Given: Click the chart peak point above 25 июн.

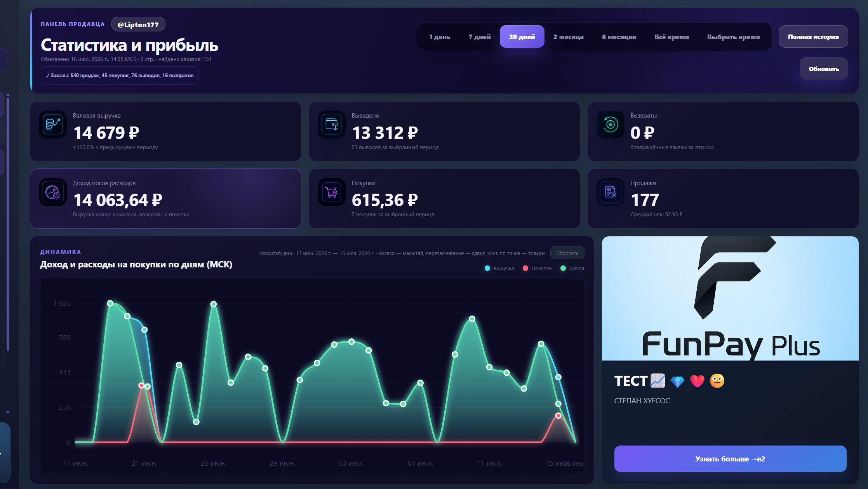Looking at the screenshot, I should (214, 304).
